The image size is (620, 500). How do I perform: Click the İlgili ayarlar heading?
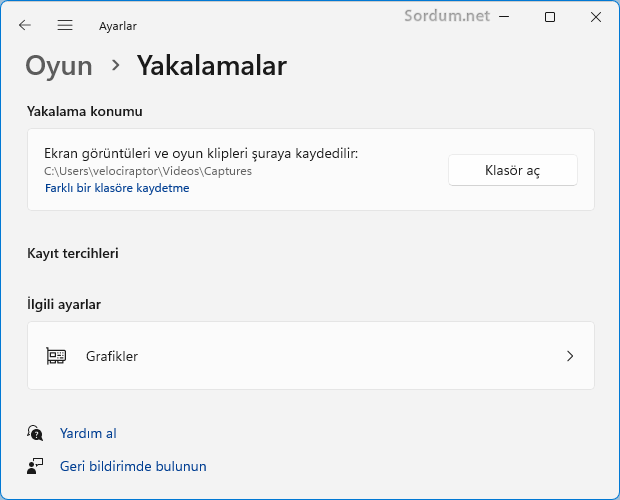pos(64,304)
